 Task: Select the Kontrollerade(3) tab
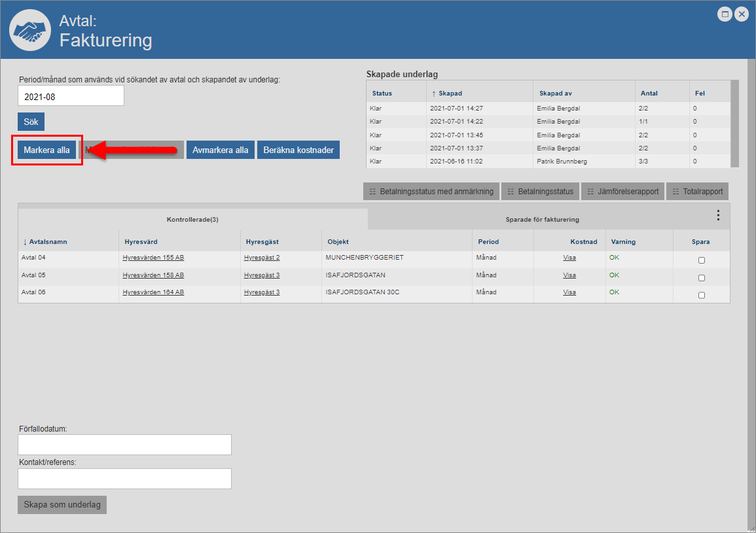192,220
